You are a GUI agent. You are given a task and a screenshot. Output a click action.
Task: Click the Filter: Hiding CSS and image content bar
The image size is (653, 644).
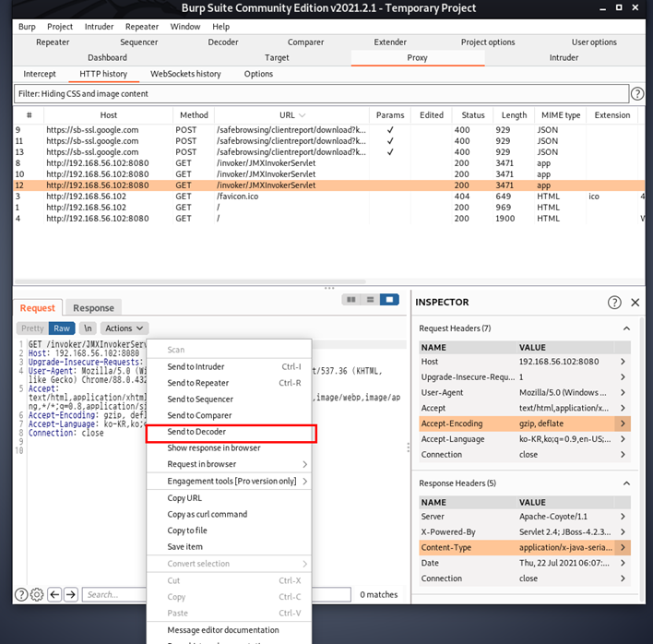click(322, 94)
